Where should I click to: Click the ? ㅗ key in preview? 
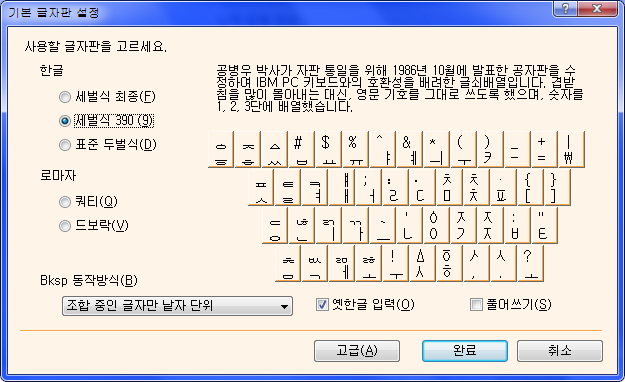530,264
